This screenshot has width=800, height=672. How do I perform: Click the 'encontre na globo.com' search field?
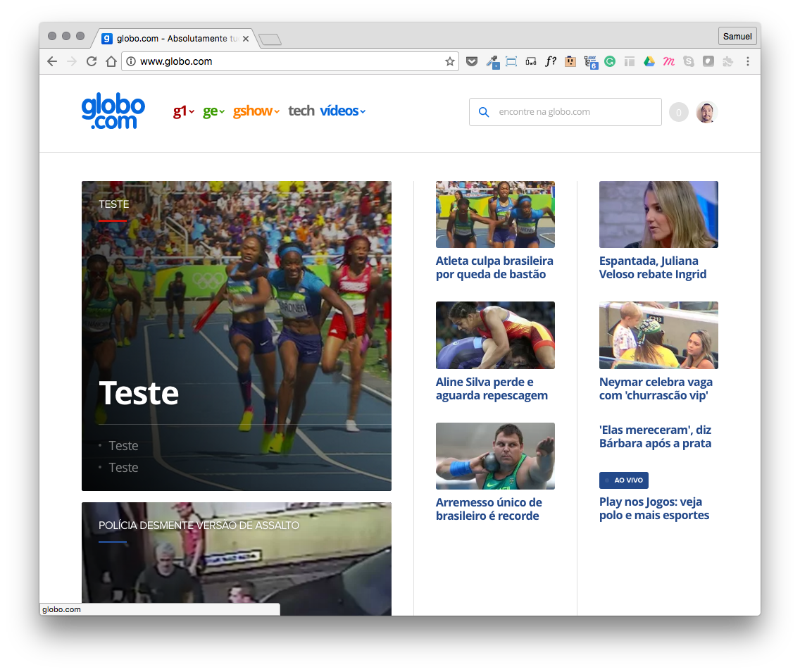click(565, 112)
